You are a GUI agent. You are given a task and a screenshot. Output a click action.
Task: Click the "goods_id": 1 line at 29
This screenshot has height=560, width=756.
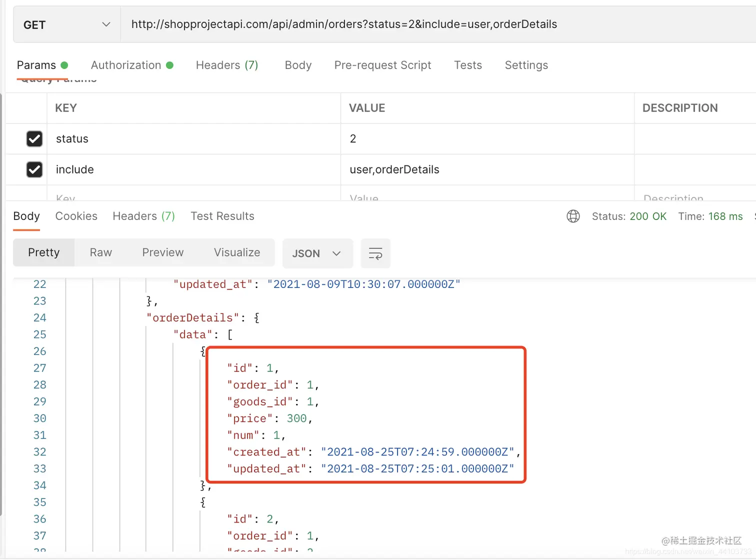(x=273, y=401)
